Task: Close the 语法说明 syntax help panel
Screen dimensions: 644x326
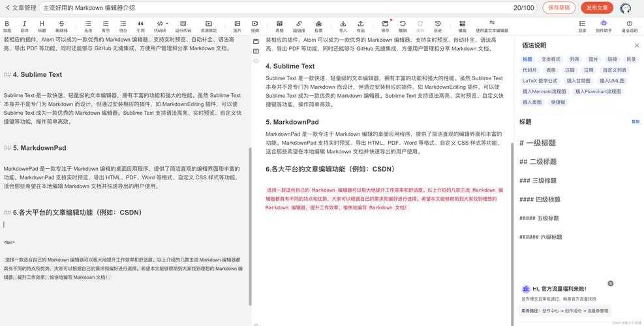Action: [637, 46]
